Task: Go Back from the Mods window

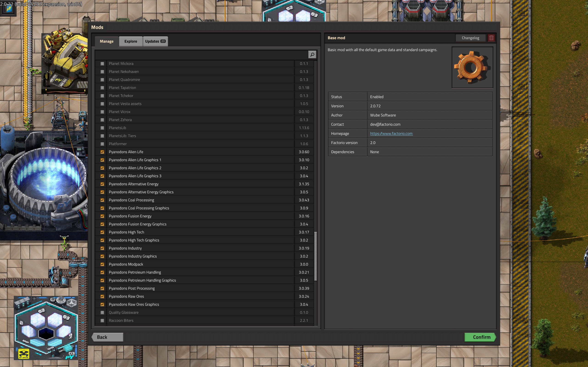Action: [107, 337]
